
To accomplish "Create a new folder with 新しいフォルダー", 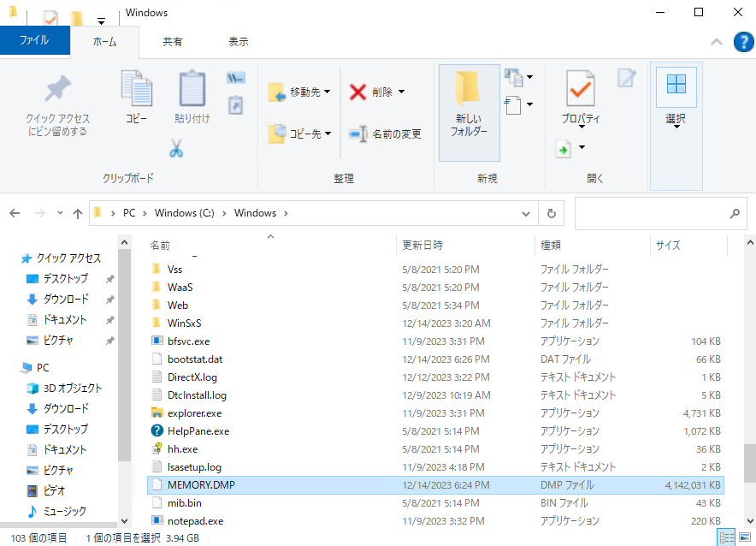I will [470, 113].
